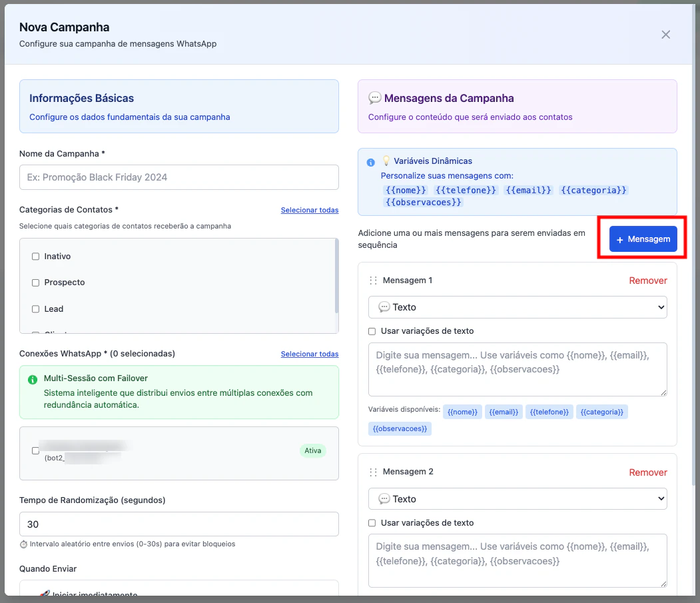Click the lightbulb icon next to Variáveis Dinâmicas
700x603 pixels.
click(x=386, y=161)
